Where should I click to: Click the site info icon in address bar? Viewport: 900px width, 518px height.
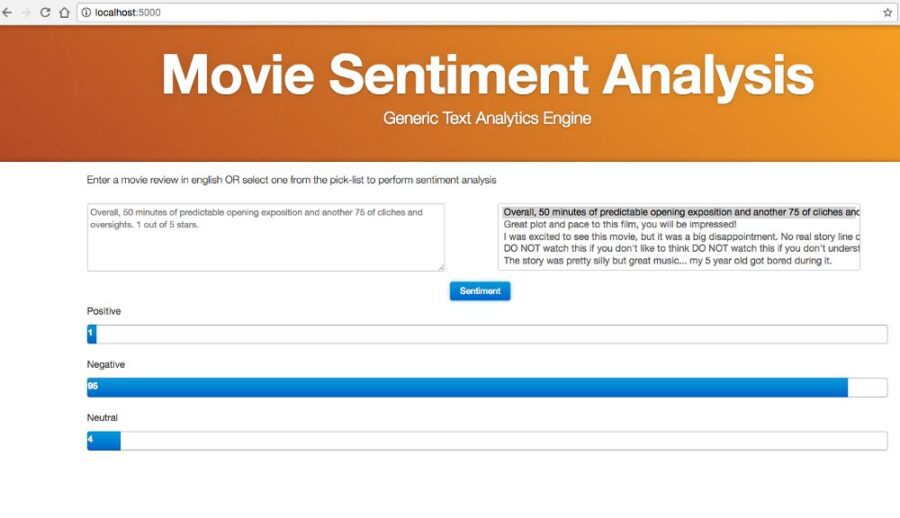click(x=86, y=13)
